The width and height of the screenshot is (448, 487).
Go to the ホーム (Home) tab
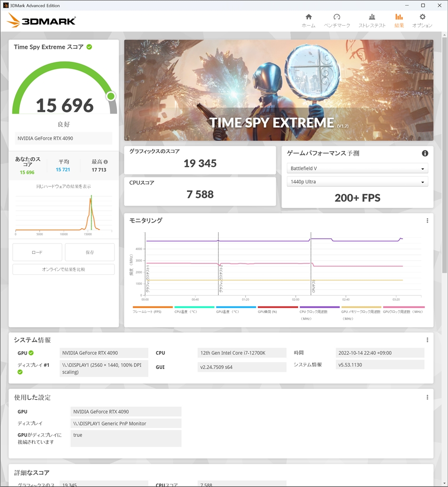tap(309, 21)
